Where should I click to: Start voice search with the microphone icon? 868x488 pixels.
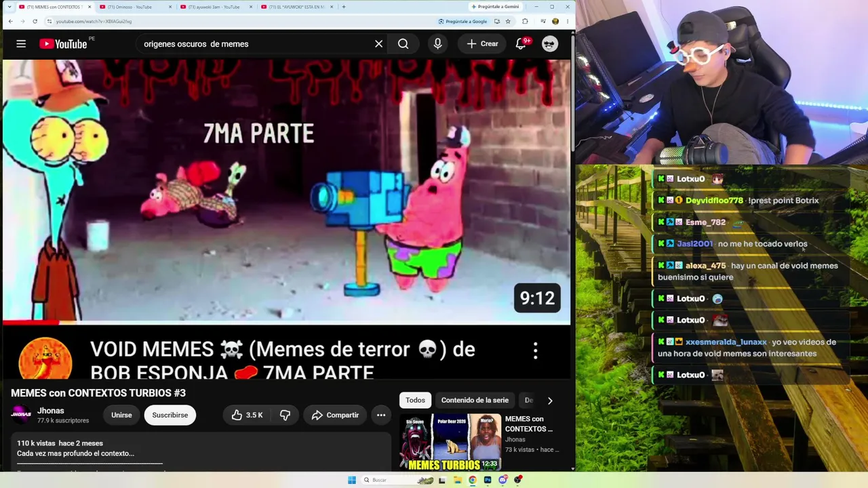coord(437,44)
